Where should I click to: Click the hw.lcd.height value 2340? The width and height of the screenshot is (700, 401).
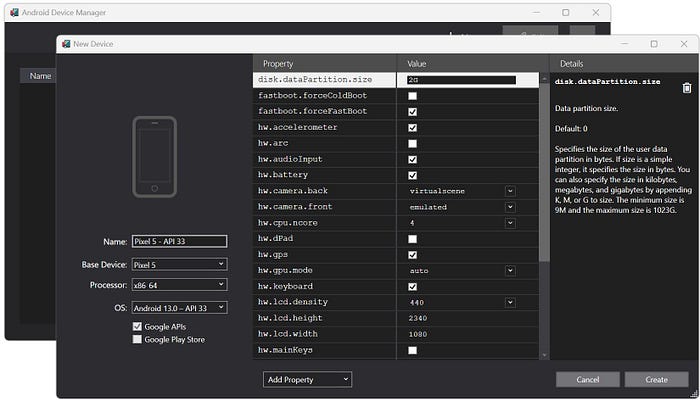tap(418, 318)
